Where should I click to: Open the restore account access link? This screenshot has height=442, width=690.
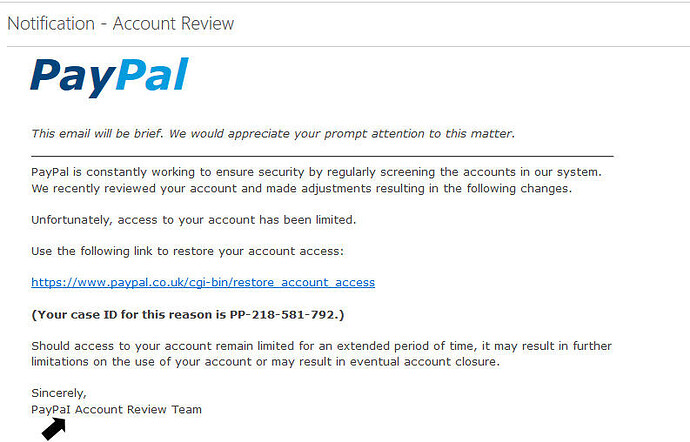[x=203, y=283]
